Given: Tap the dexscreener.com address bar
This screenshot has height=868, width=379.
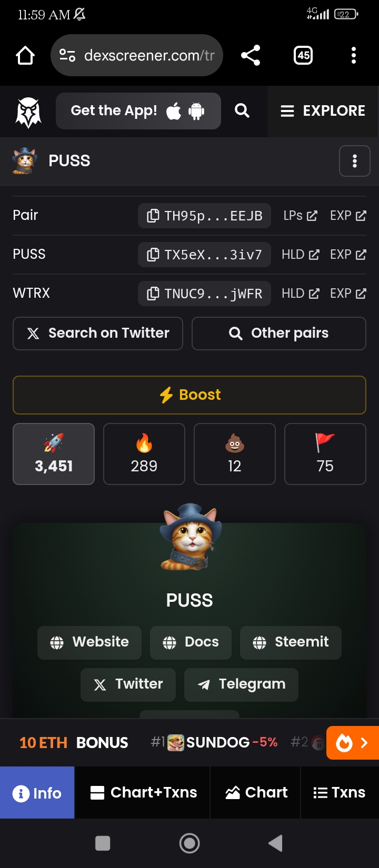Looking at the screenshot, I should (137, 55).
